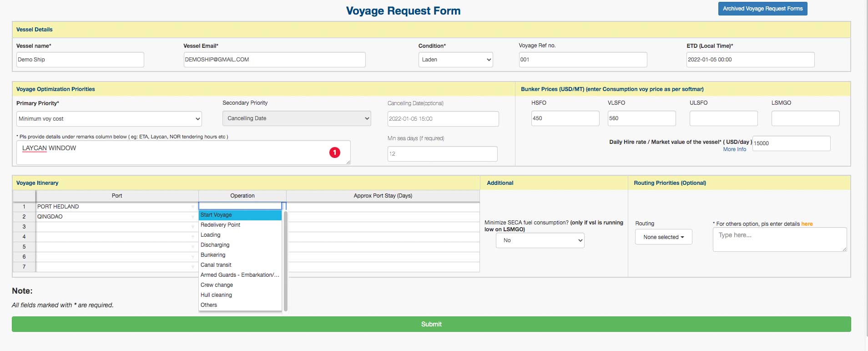Select row header number 1

tap(24, 207)
